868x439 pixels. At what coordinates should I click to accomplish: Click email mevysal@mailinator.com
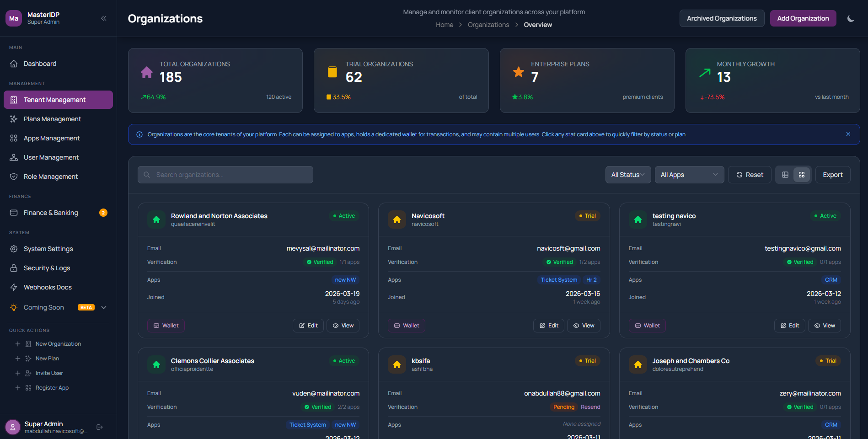[x=323, y=248]
